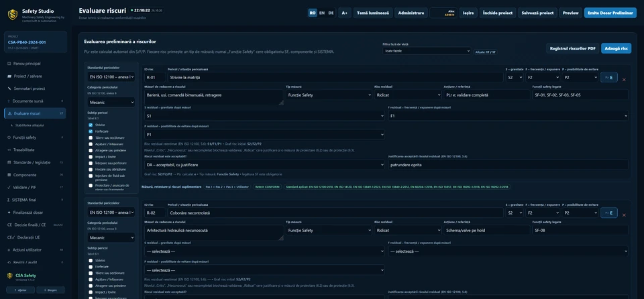The image size is (644, 299).
Task: Click the Safety Studio shield logo
Action: pyautogui.click(x=13, y=15)
